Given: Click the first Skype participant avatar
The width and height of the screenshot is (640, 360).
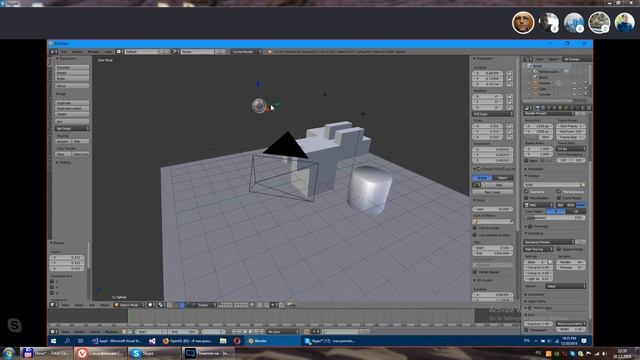Looking at the screenshot, I should tap(523, 22).
